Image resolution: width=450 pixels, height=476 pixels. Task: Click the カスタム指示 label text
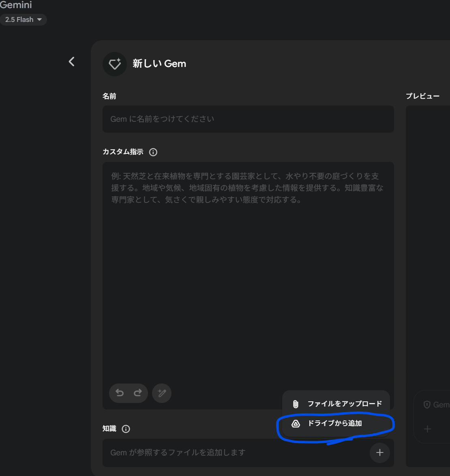[x=123, y=152]
